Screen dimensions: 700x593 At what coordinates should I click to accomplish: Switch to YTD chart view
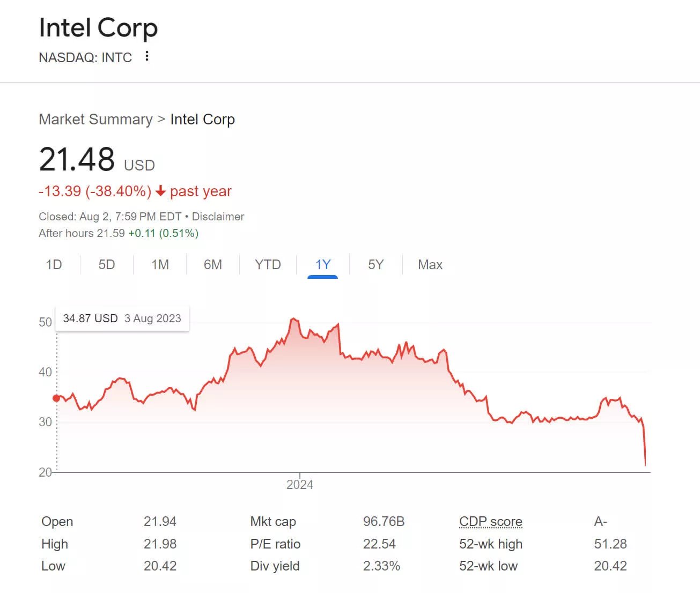pos(268,265)
